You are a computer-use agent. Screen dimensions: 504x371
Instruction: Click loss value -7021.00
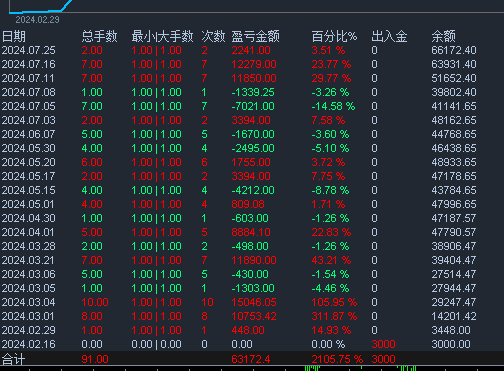tap(253, 106)
